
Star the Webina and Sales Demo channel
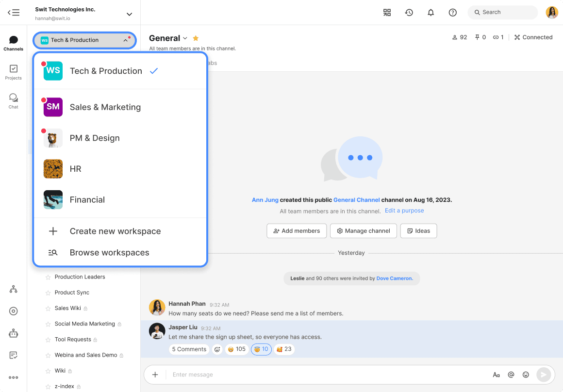[x=48, y=356]
